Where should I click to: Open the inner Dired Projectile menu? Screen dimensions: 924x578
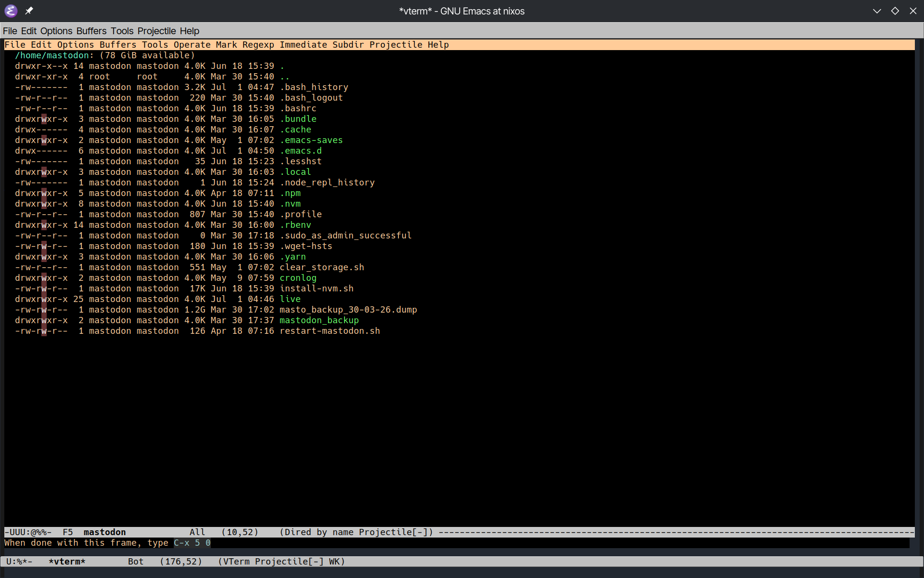coord(396,45)
